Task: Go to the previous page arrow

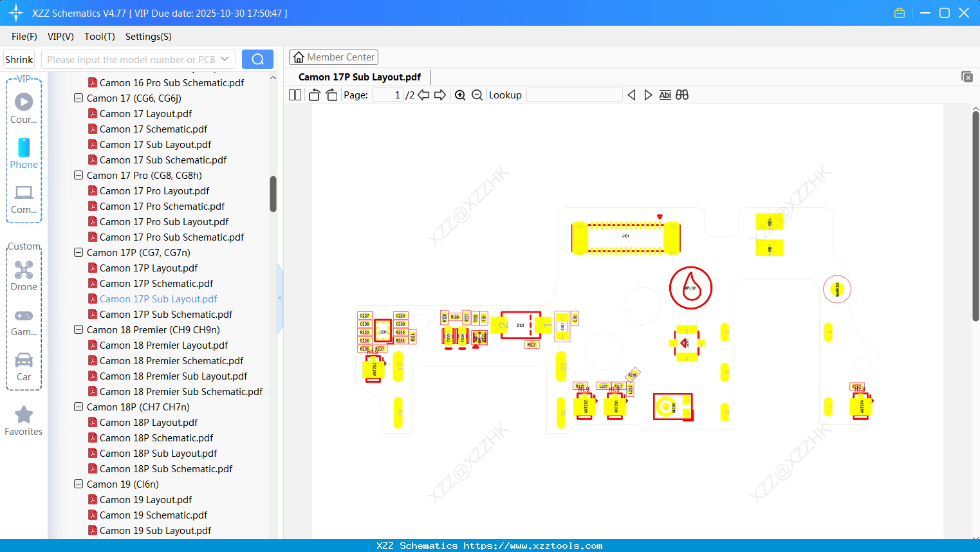Action: 423,95
